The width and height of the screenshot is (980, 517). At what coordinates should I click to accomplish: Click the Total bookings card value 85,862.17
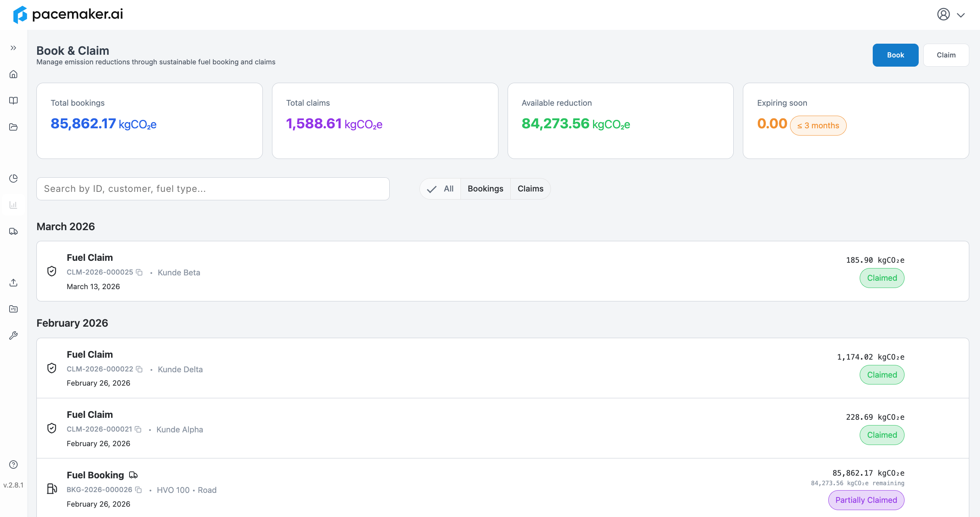click(83, 124)
